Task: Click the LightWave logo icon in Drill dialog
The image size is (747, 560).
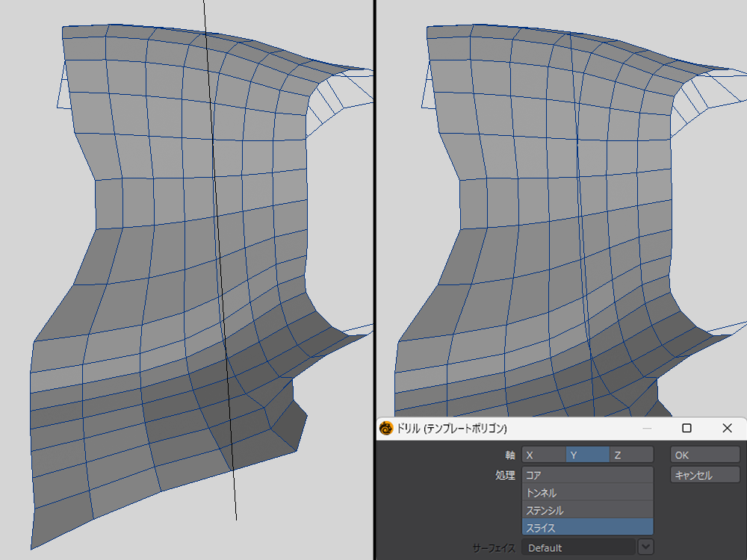Action: coord(386,429)
